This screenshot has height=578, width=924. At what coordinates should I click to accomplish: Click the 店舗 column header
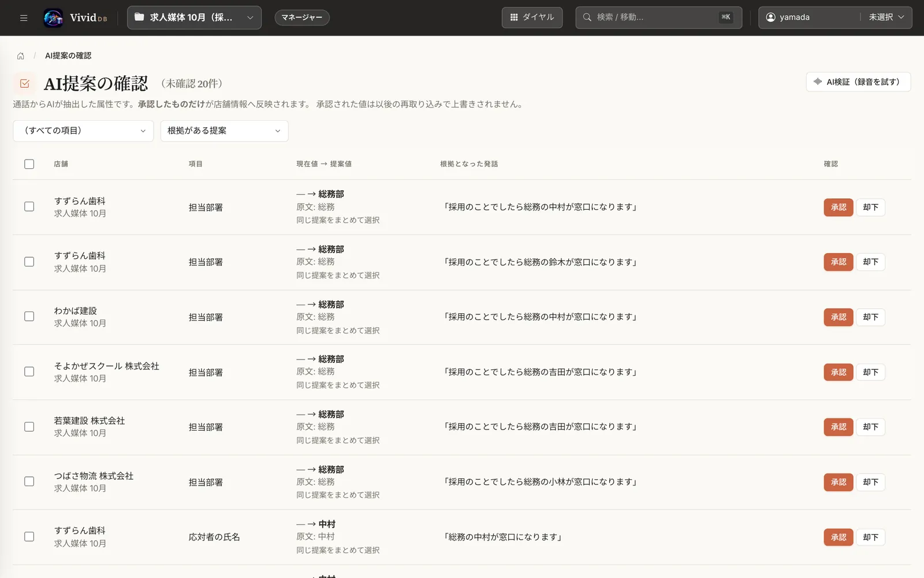[61, 164]
